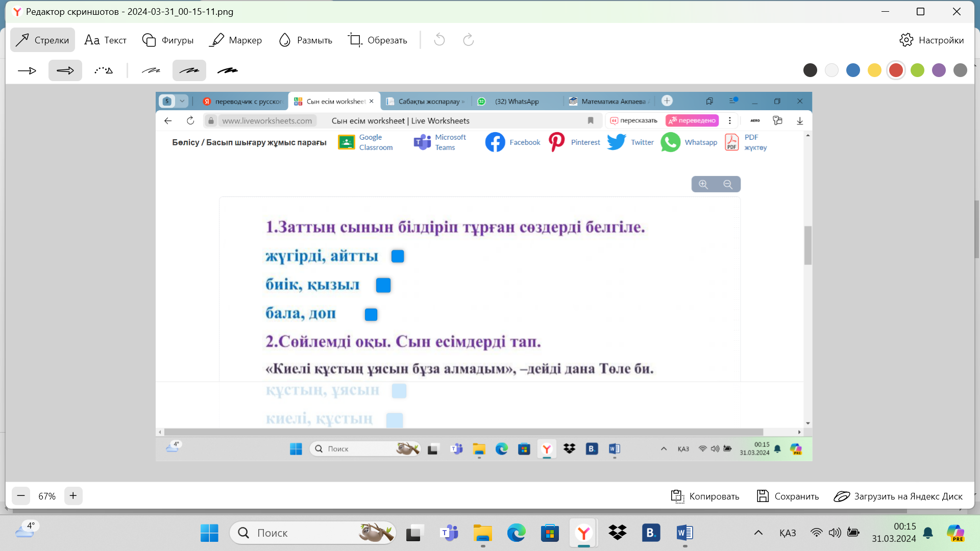Open Settings (Настройки)
This screenshot has width=980, height=551.
click(x=932, y=40)
